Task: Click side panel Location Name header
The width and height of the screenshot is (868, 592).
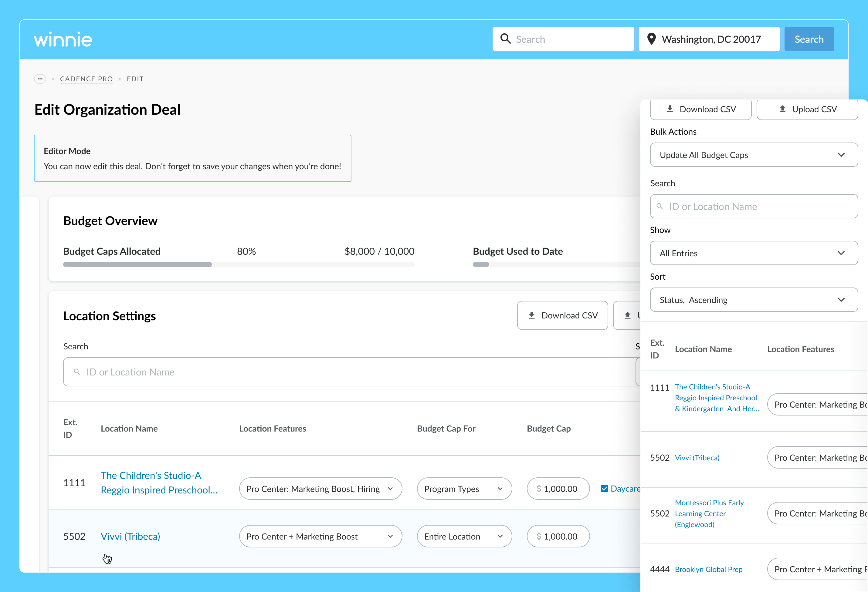Action: click(x=703, y=349)
